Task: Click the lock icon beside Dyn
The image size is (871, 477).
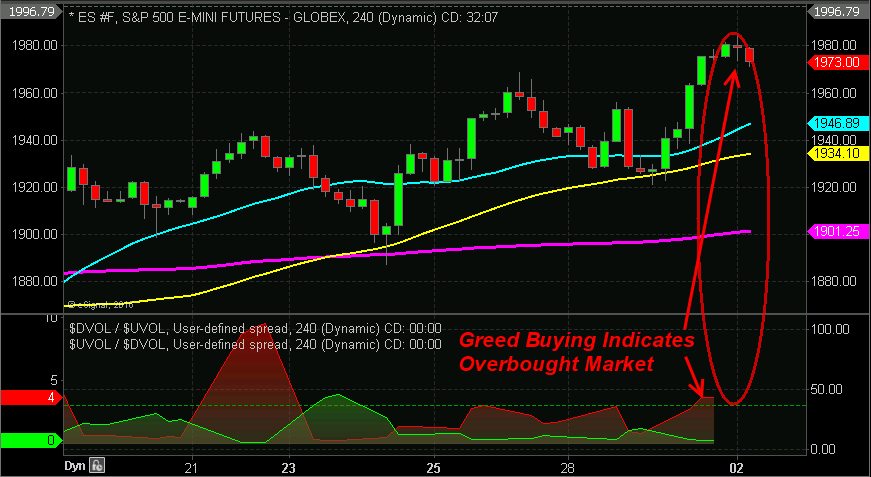Action: (x=97, y=465)
